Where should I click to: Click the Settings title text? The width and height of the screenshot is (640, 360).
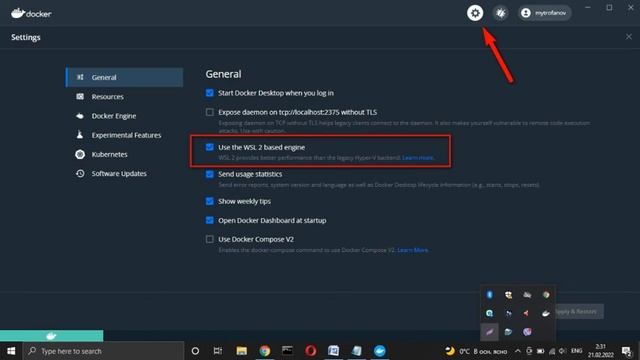[x=26, y=38]
